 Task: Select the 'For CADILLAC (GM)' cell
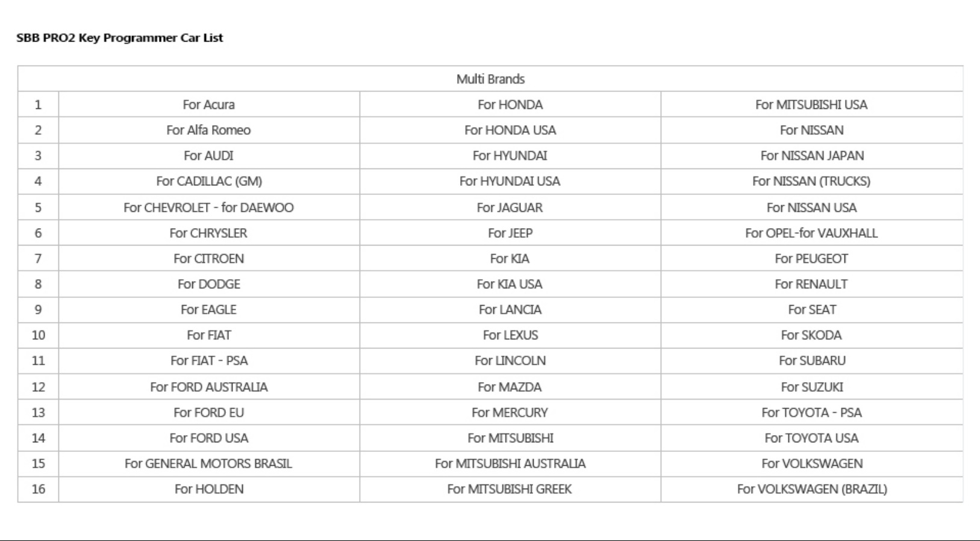point(208,181)
